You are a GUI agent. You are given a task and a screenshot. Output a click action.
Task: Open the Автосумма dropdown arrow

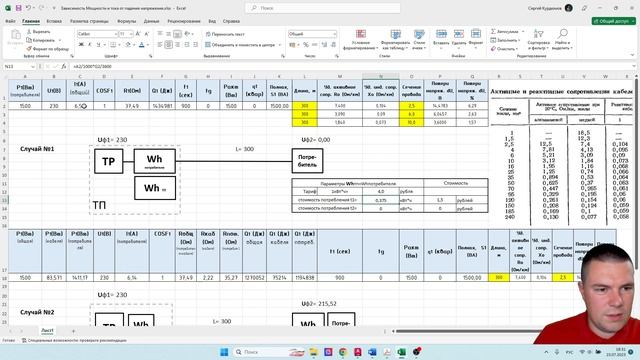click(523, 31)
